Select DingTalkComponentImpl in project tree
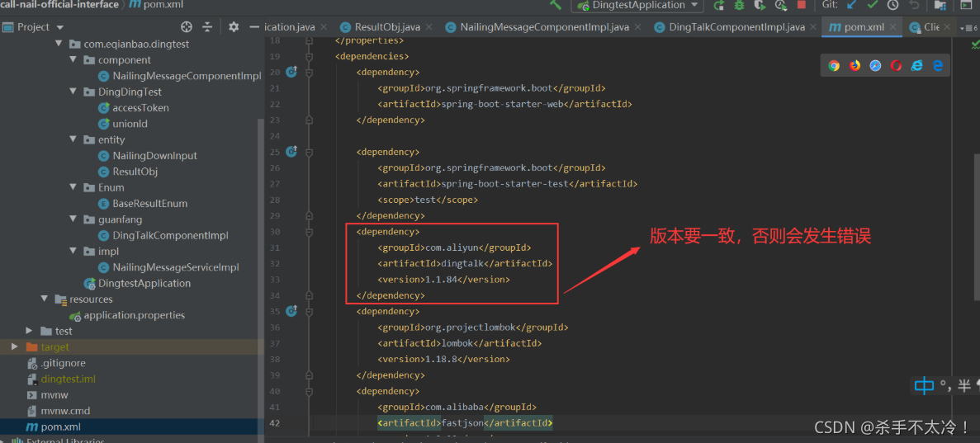This screenshot has height=443, width=980. (x=170, y=236)
